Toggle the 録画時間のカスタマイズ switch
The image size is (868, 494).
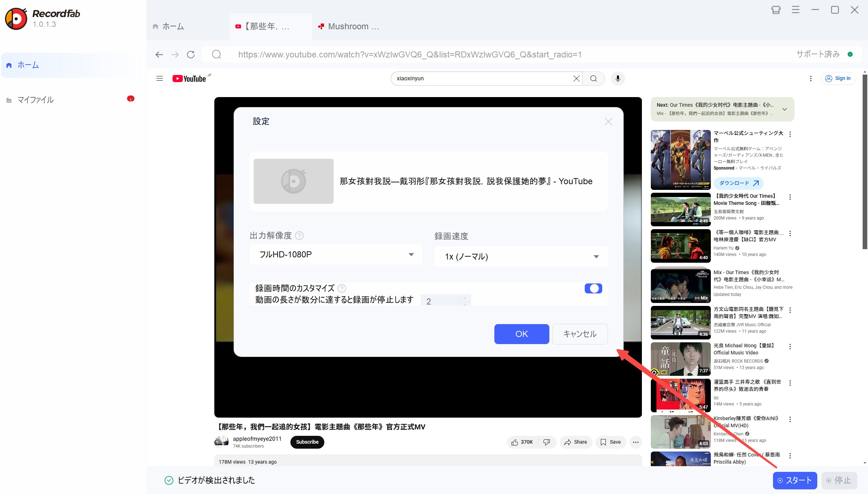pos(593,288)
